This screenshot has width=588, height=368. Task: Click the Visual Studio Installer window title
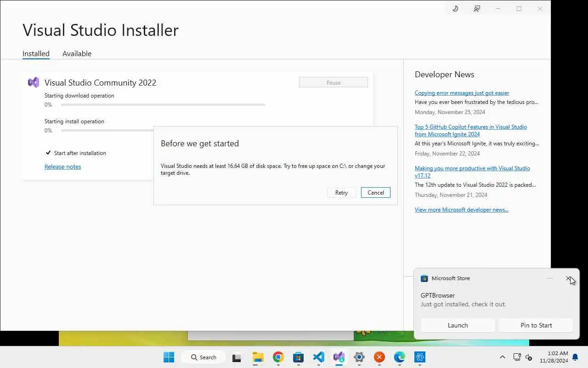point(101,30)
